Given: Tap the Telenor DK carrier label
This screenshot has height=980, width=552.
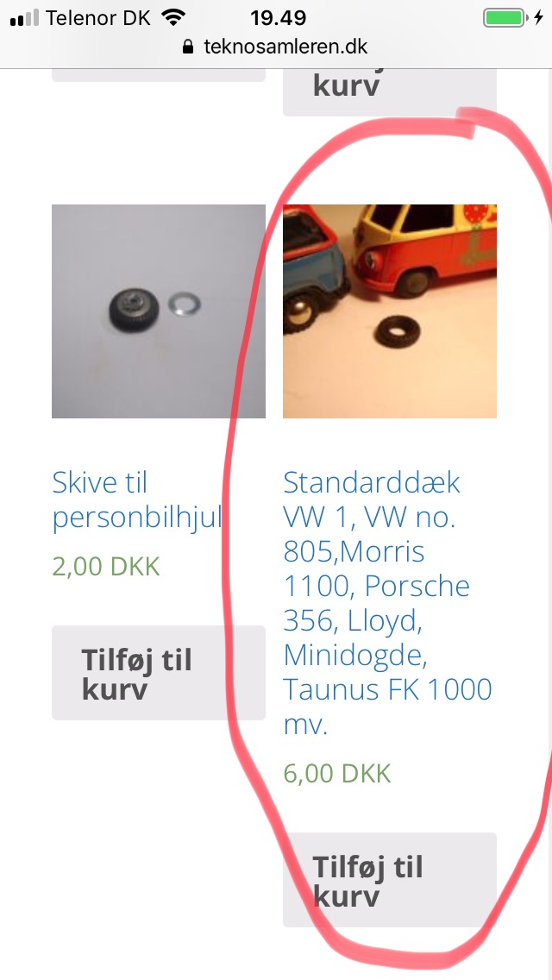Looking at the screenshot, I should coord(98,18).
